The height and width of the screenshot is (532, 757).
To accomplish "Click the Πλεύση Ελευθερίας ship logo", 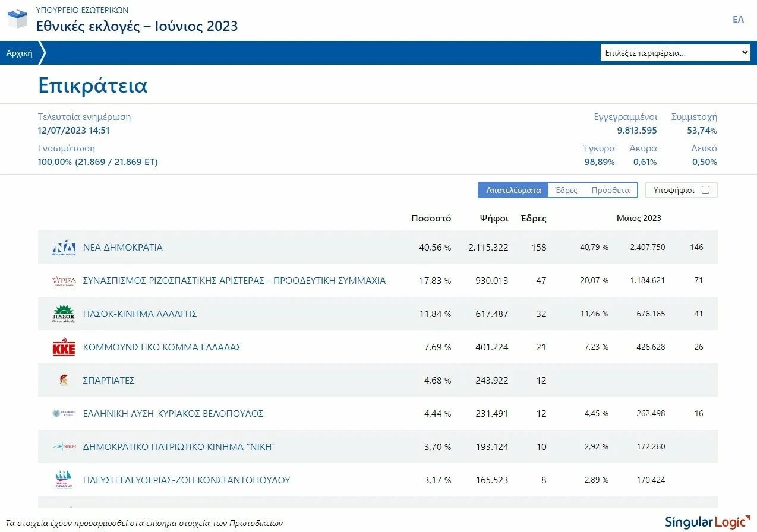I will pyautogui.click(x=64, y=480).
